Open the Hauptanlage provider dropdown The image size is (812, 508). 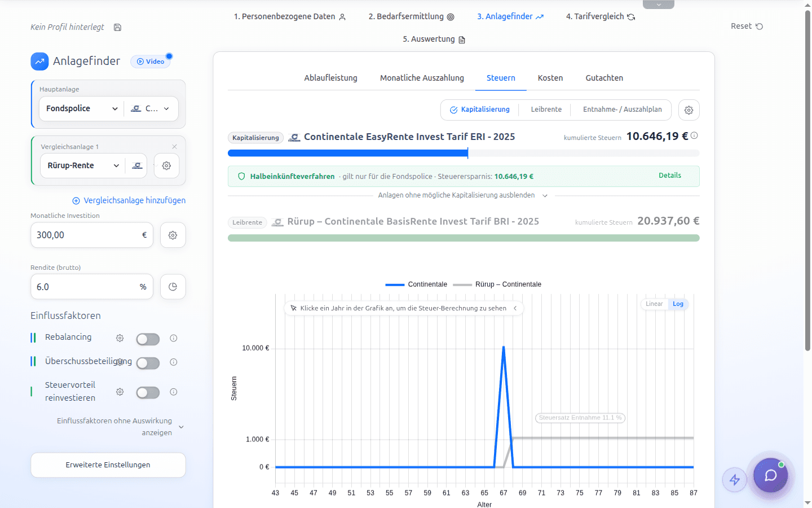tap(151, 108)
